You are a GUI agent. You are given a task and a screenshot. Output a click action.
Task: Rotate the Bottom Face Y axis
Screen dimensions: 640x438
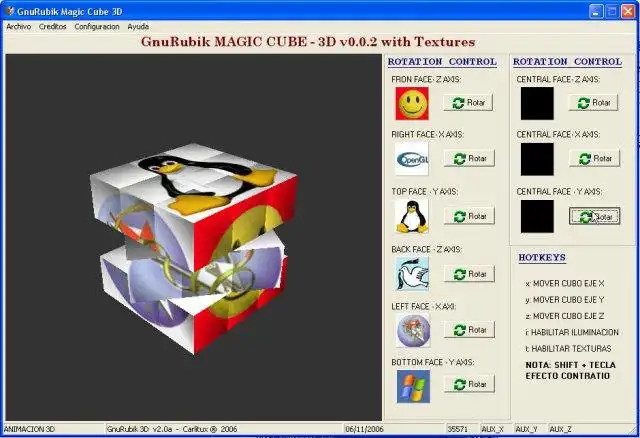pyautogui.click(x=469, y=384)
